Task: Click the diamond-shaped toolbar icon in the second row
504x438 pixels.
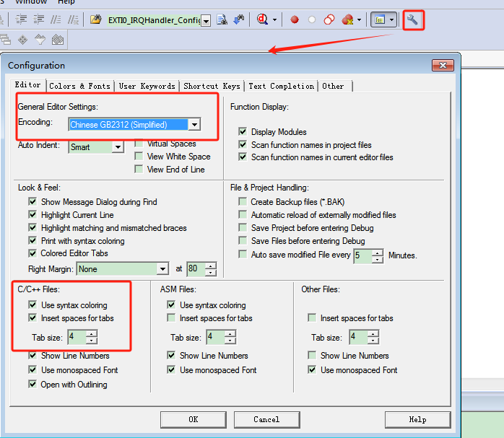Action: pyautogui.click(x=23, y=40)
